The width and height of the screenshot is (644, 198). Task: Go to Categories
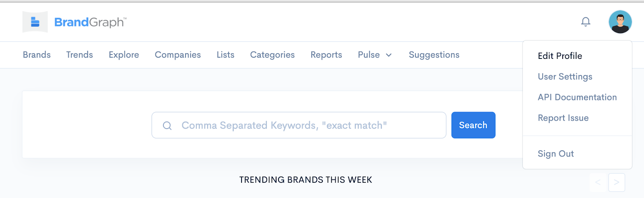272,55
